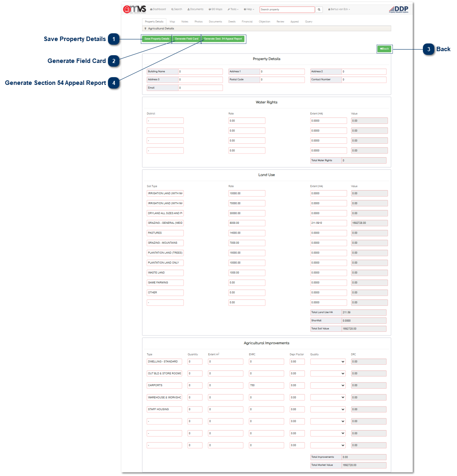The width and height of the screenshot is (457, 476).
Task: Click Extent field showing 211.5910
Action: [328, 223]
